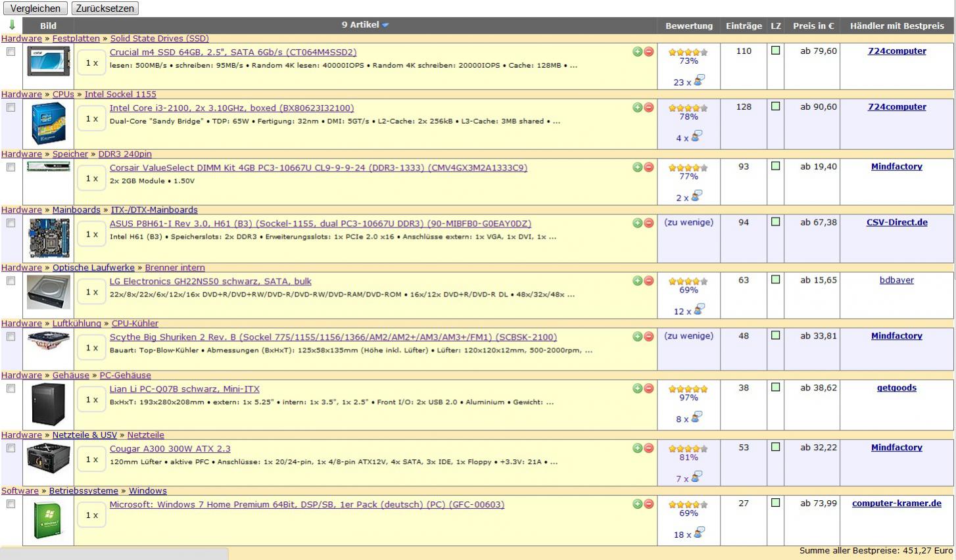
Task: Click the 'Bewertung' column header
Action: (x=689, y=26)
